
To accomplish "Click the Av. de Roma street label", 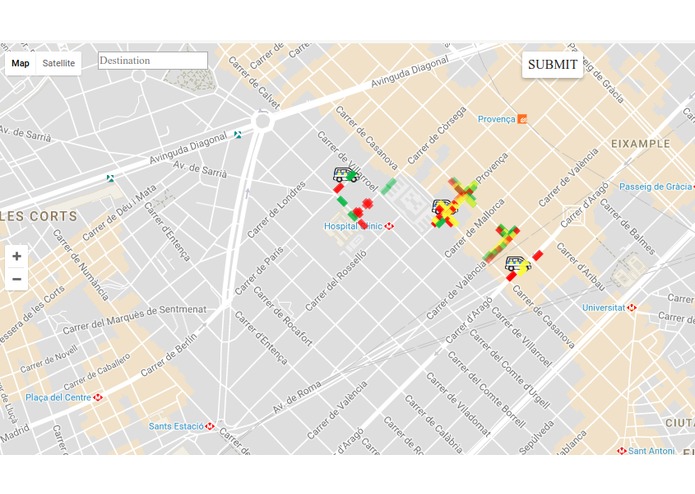I will (x=297, y=398).
